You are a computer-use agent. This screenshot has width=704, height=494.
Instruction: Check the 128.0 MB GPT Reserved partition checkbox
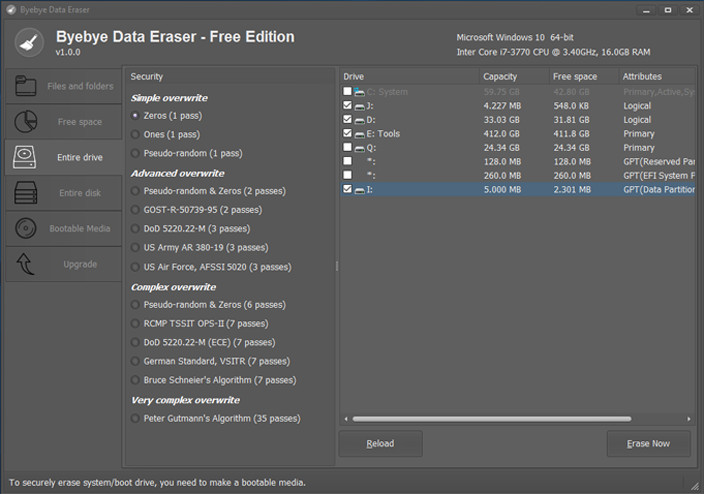coord(347,161)
